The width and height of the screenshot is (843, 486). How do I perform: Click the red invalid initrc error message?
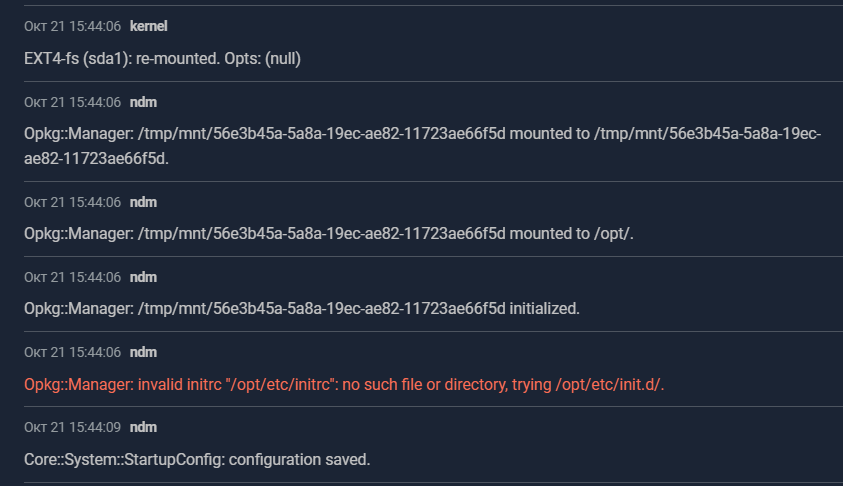tap(343, 384)
